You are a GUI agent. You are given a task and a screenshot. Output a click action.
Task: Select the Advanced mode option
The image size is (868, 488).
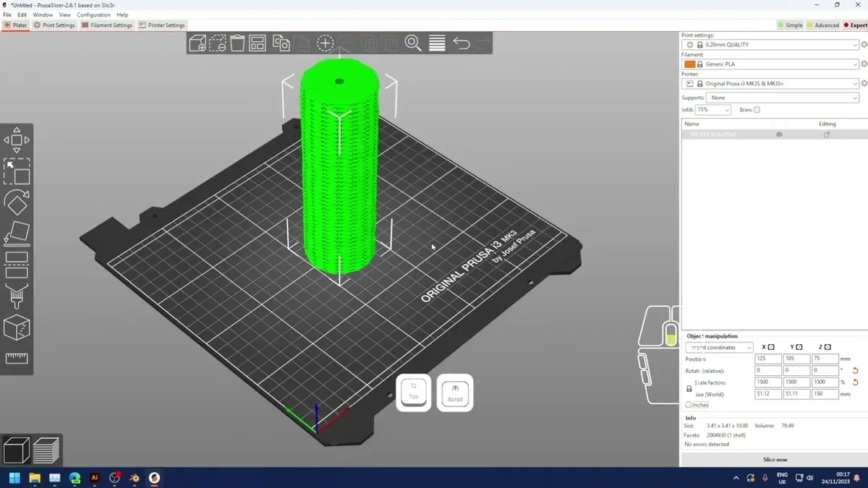pyautogui.click(x=823, y=25)
